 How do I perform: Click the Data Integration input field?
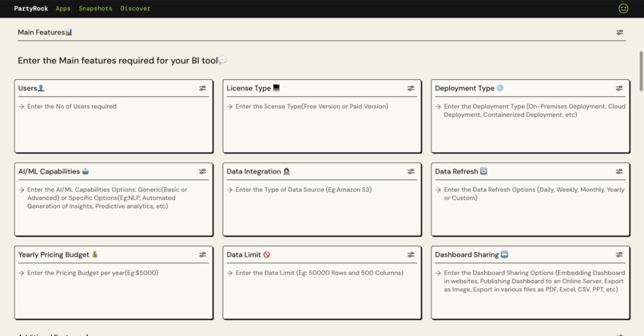pyautogui.click(x=322, y=209)
